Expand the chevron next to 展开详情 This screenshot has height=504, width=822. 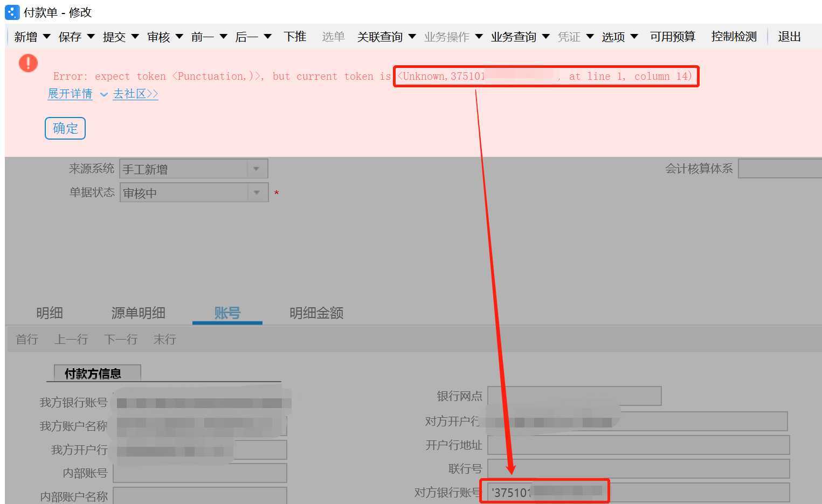coord(103,95)
